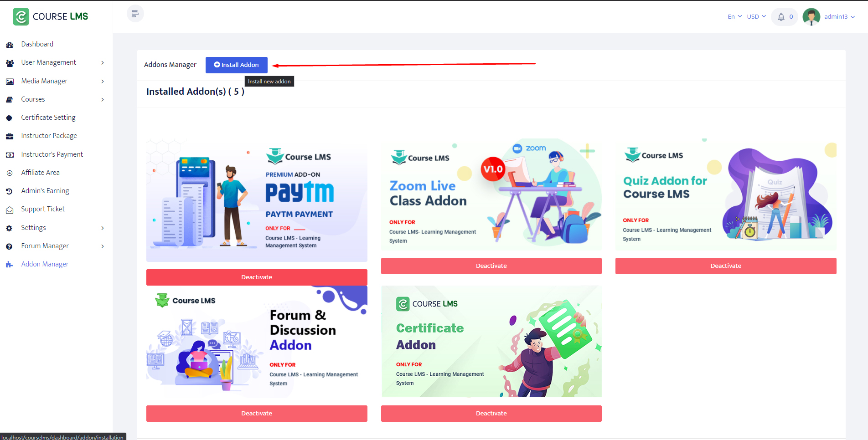Click the Support Ticket envelope icon
The width and height of the screenshot is (868, 440).
(x=10, y=210)
